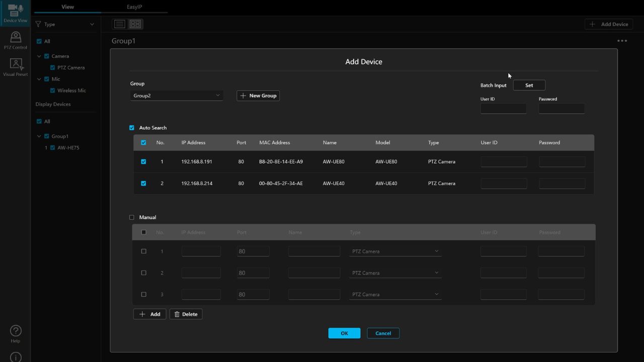Screen dimensions: 644x362
Task: Check the Manual row 1 checkbox
Action: pyautogui.click(x=144, y=251)
